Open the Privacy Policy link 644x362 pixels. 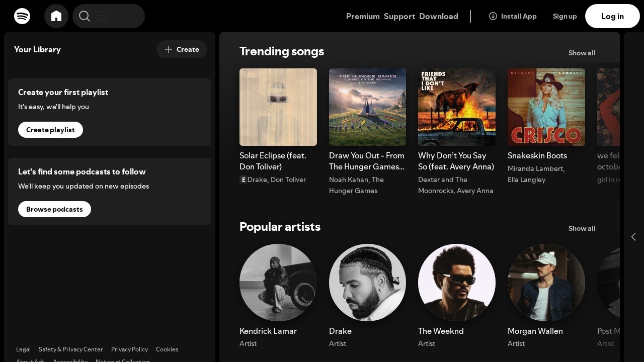pyautogui.click(x=129, y=349)
